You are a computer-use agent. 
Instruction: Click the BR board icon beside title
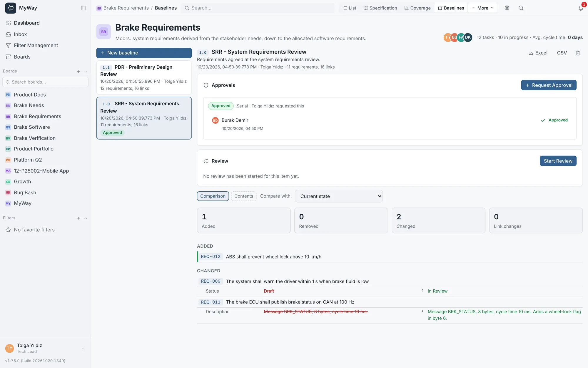coord(103,32)
